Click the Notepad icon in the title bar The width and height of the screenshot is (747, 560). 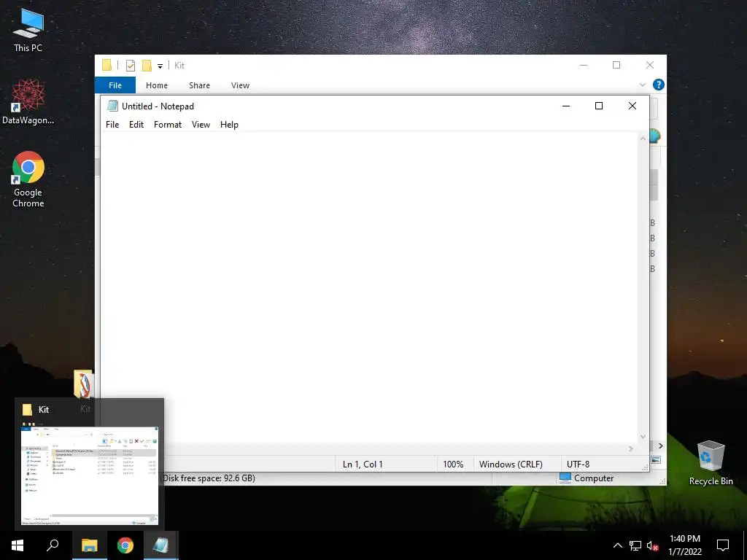(112, 106)
